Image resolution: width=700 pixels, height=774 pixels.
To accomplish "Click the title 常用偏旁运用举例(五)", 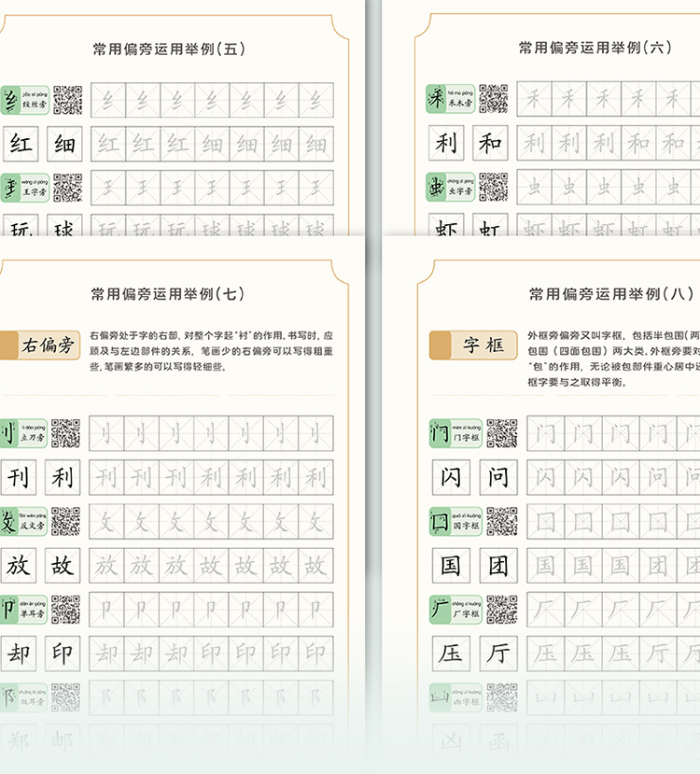I will click(169, 49).
